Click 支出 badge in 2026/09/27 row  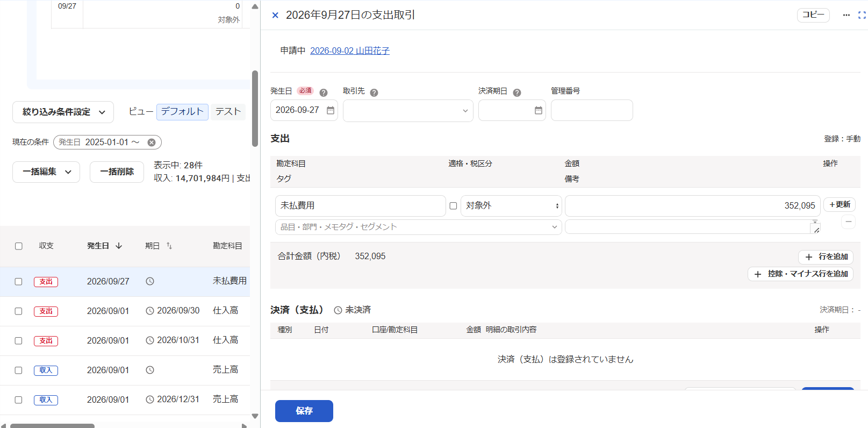click(46, 282)
